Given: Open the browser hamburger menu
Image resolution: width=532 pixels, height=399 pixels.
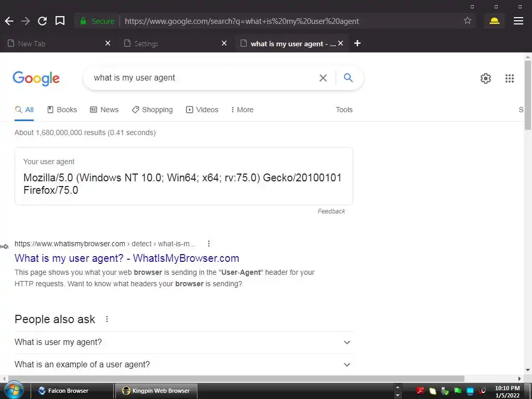Looking at the screenshot, I should click(518, 21).
